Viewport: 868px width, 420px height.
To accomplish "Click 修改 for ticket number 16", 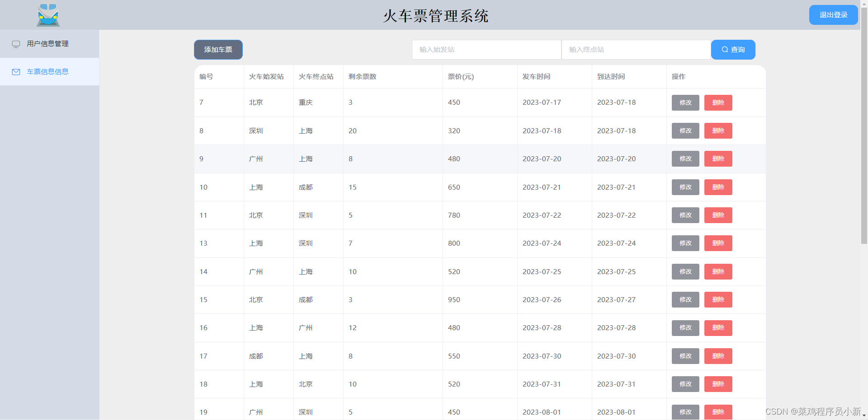I will click(x=685, y=328).
